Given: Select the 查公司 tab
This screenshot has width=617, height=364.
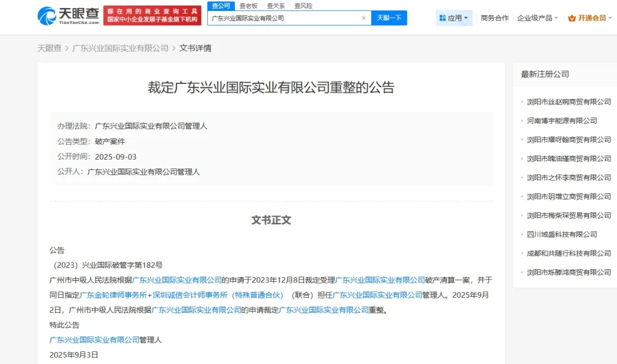Looking at the screenshot, I should point(221,6).
